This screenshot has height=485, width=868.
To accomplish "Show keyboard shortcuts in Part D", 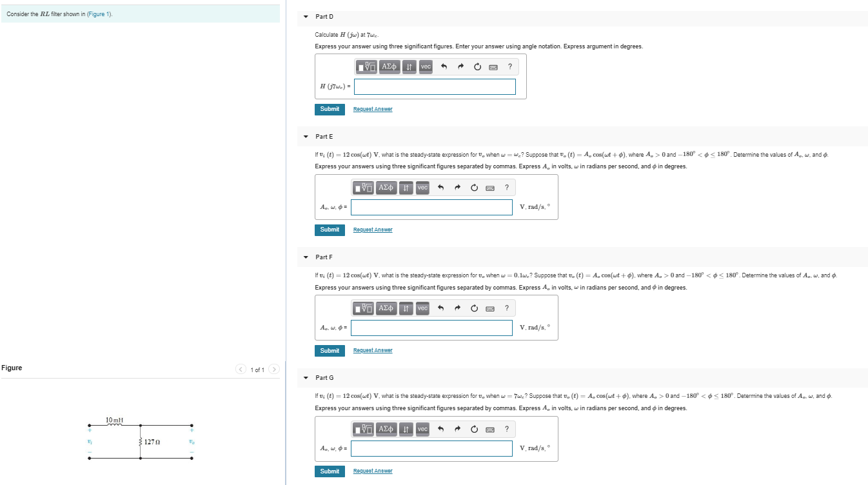I will 493,66.
